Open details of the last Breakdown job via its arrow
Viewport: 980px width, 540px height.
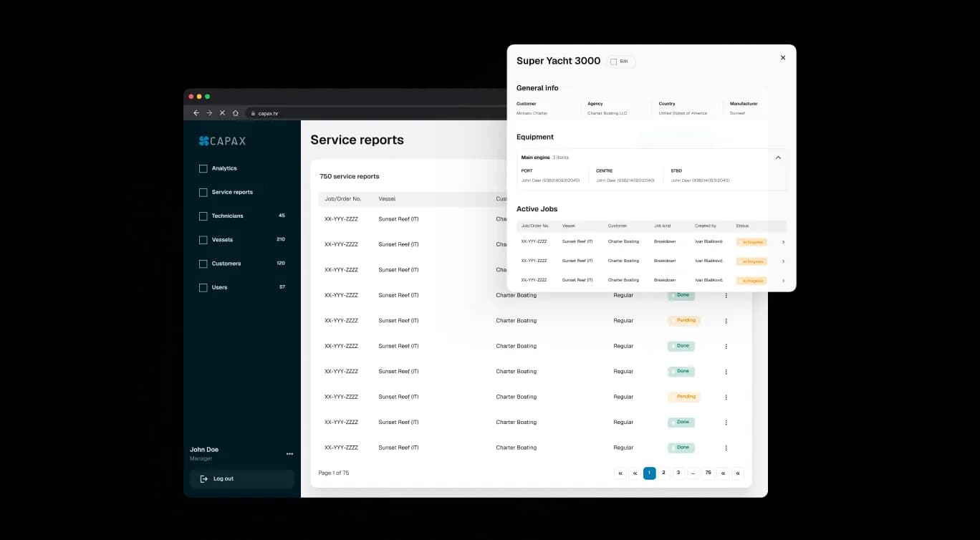coord(783,280)
